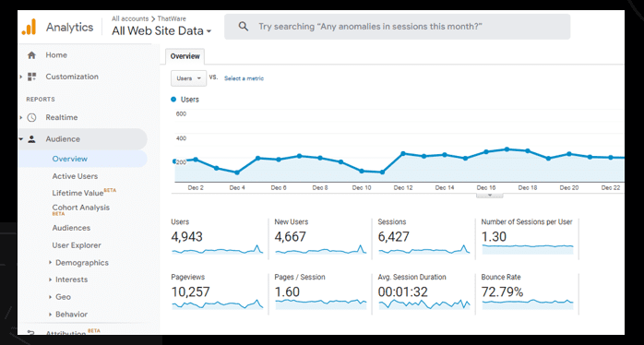Click the Users sparkline under 4,943
Viewport: 644px width, 345px height.
(217, 250)
